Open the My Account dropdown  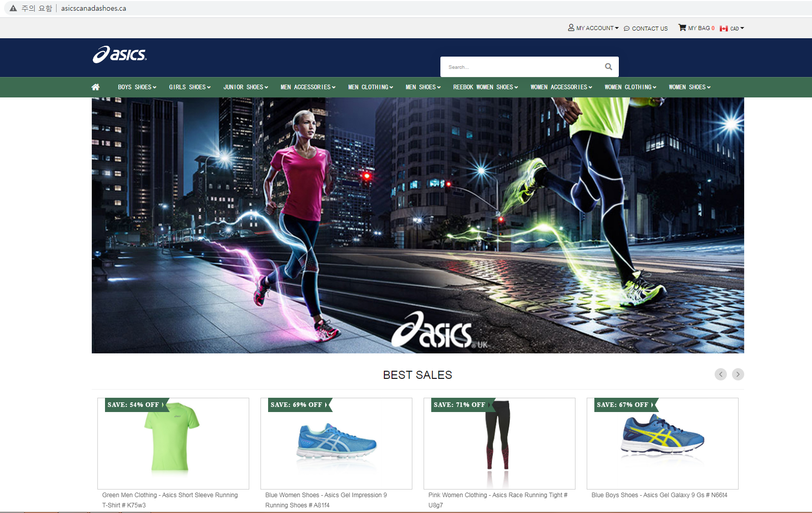coord(593,28)
